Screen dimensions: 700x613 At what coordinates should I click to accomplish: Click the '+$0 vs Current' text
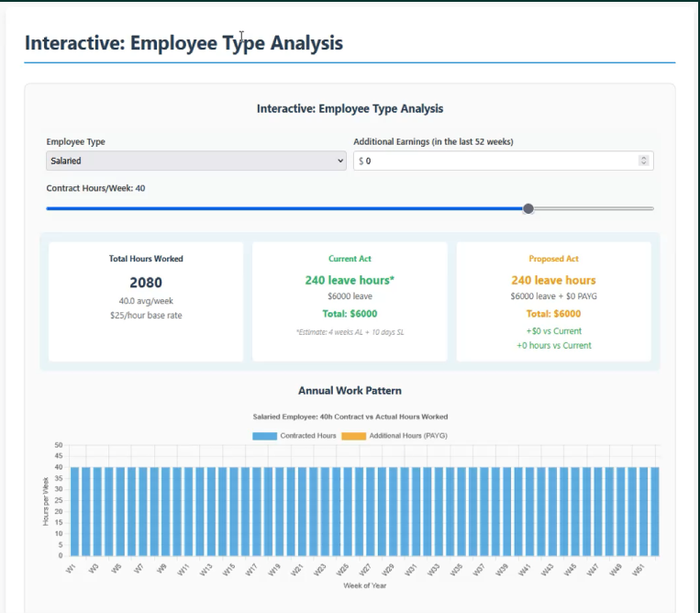[553, 331]
